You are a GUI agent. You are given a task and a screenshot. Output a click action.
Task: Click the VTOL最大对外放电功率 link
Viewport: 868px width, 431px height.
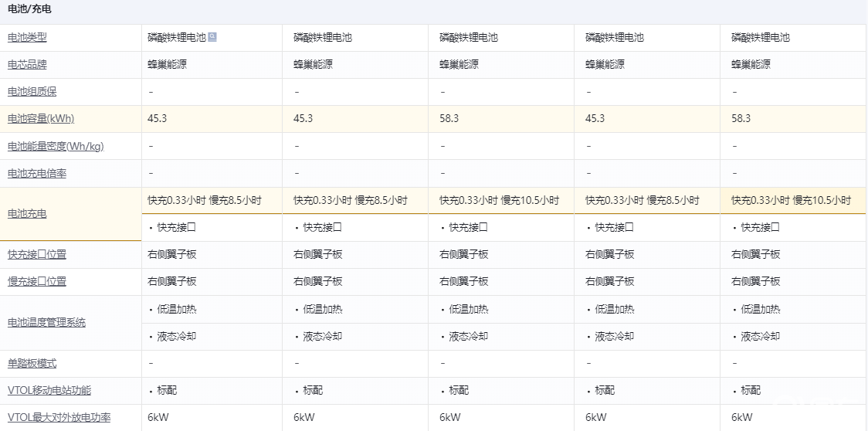click(x=59, y=418)
